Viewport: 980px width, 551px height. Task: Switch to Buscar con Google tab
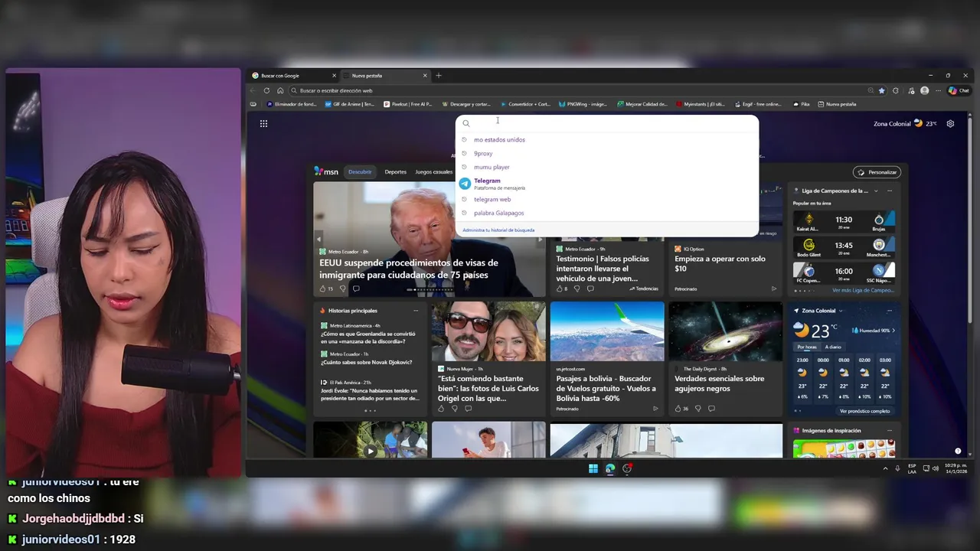click(x=294, y=76)
